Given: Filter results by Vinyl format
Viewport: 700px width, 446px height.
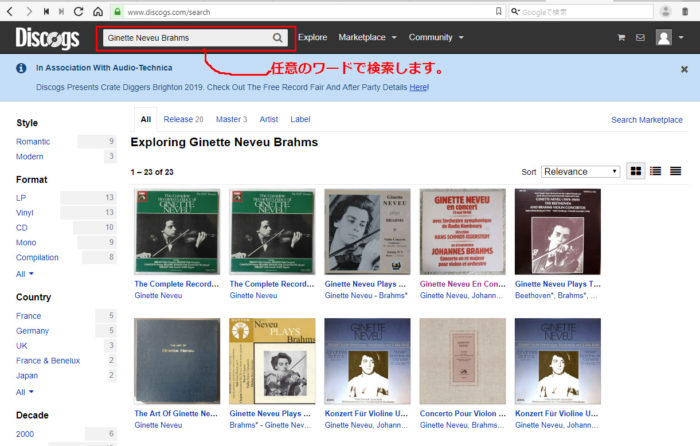Looking at the screenshot, I should pyautogui.click(x=25, y=213).
